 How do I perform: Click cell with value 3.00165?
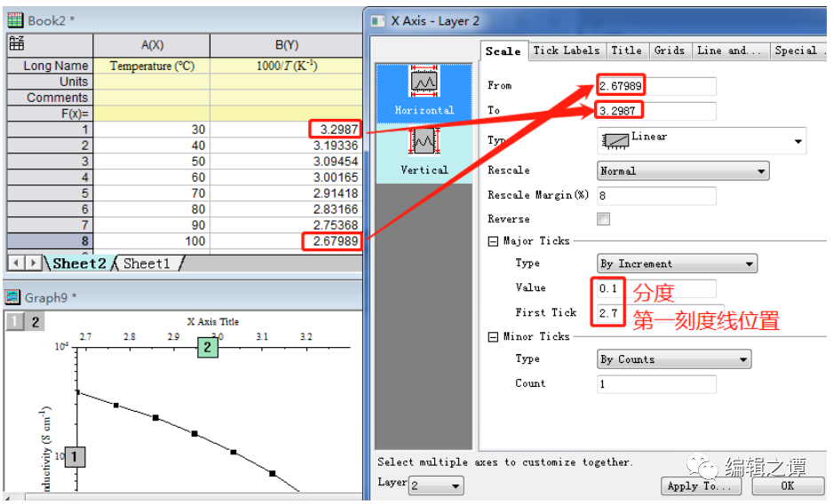[x=286, y=177]
